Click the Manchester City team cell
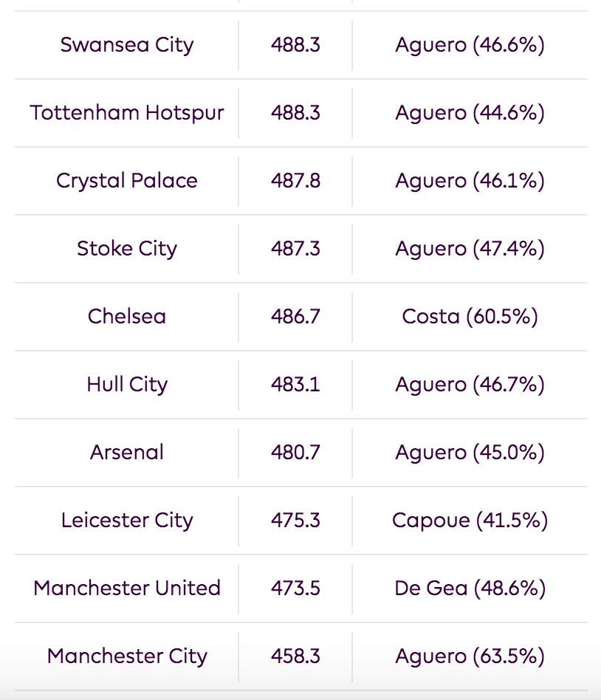 [x=127, y=656]
